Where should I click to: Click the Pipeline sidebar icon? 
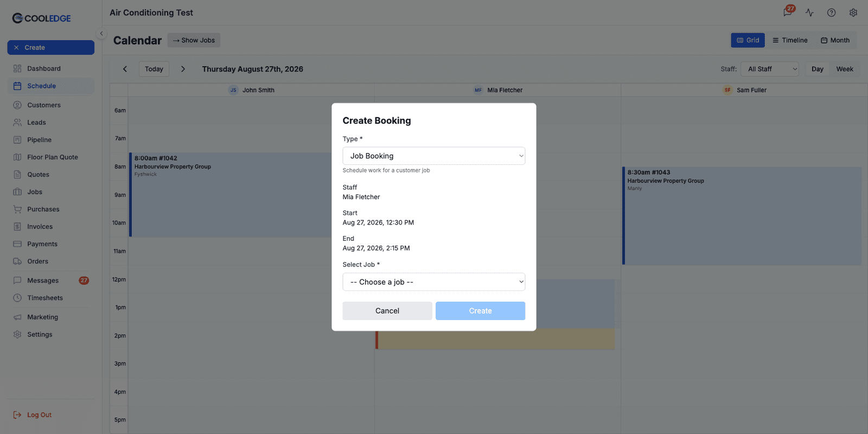(17, 140)
